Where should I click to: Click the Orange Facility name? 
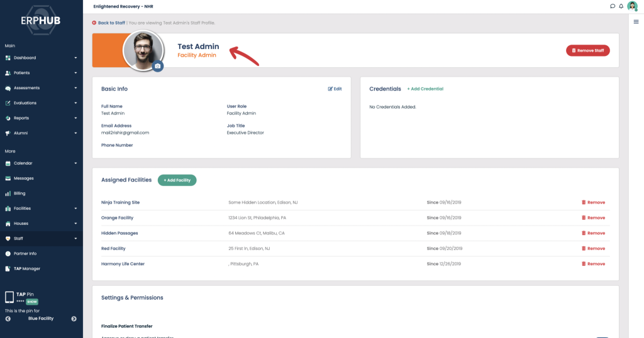coord(117,218)
